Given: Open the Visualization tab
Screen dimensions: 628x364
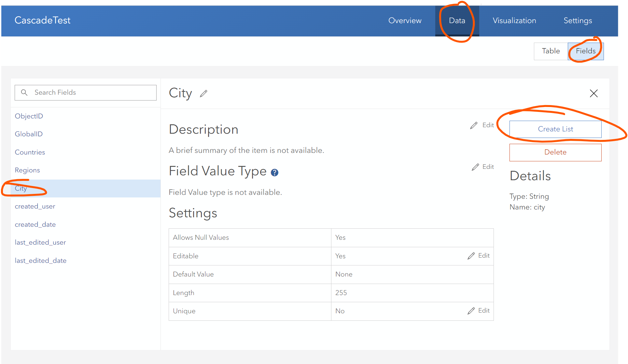Looking at the screenshot, I should (514, 20).
